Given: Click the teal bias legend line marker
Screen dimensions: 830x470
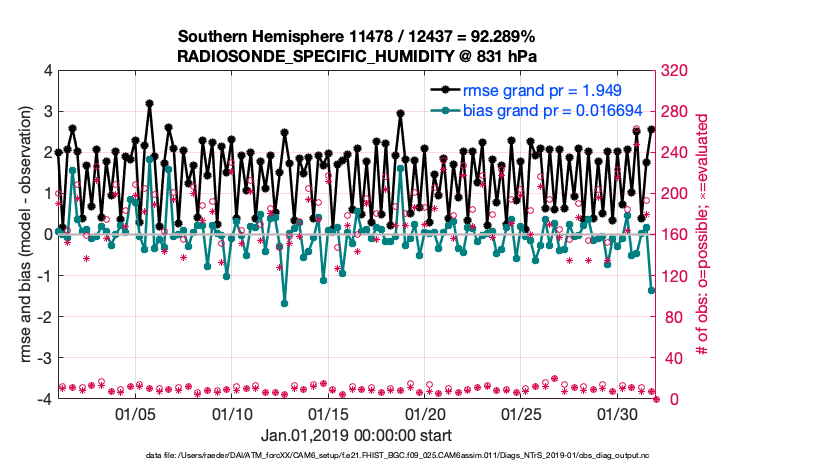Looking at the screenshot, I should [x=445, y=110].
